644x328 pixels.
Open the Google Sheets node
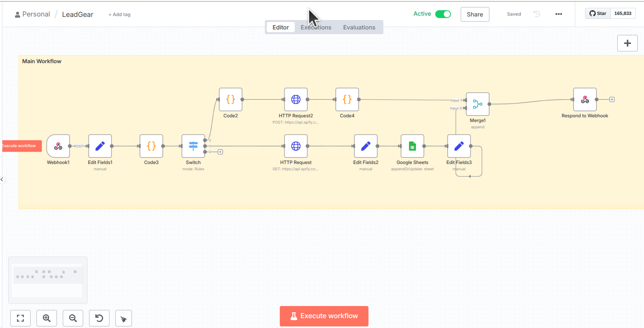click(412, 146)
